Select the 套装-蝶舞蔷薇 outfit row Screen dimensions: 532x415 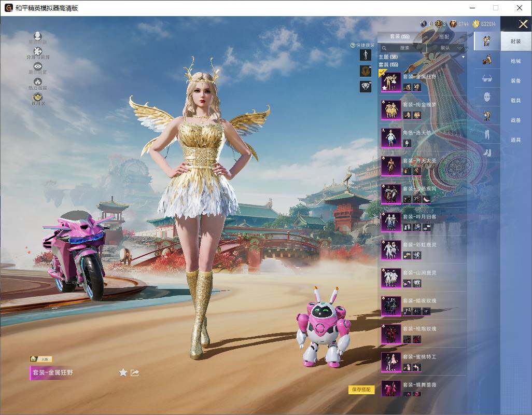click(422, 389)
